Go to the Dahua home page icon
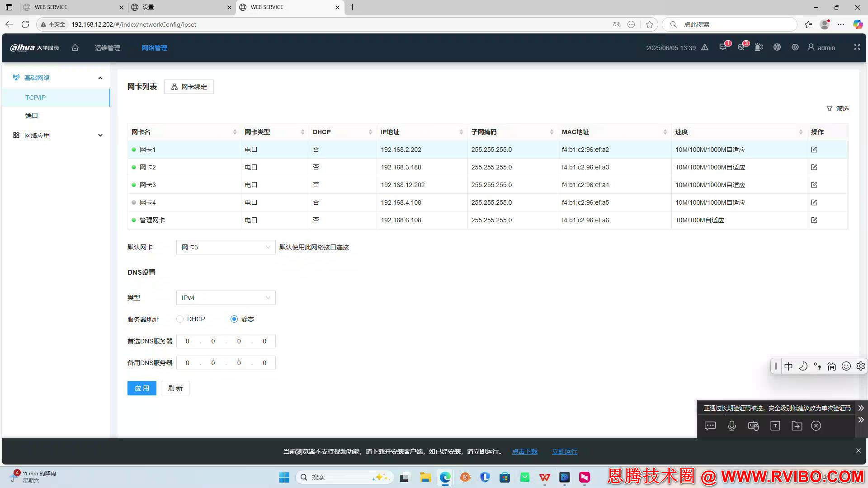This screenshot has width=868, height=488. click(x=75, y=47)
